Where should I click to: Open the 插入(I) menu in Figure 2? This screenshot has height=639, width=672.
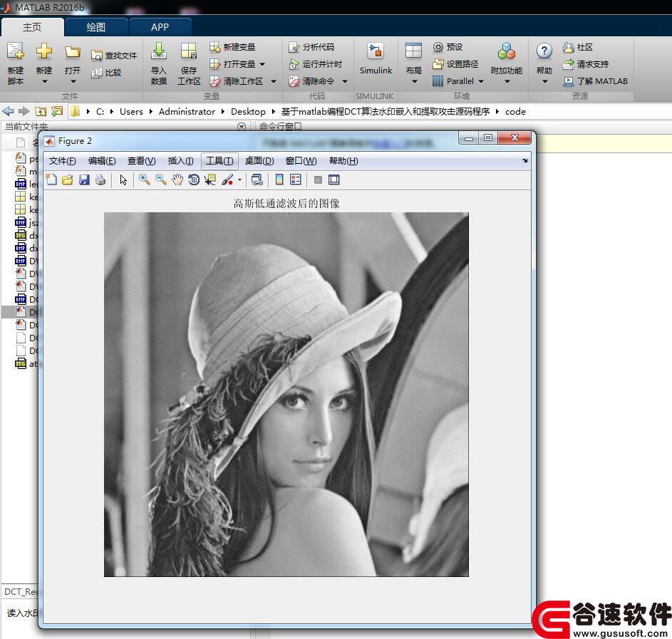click(x=180, y=160)
